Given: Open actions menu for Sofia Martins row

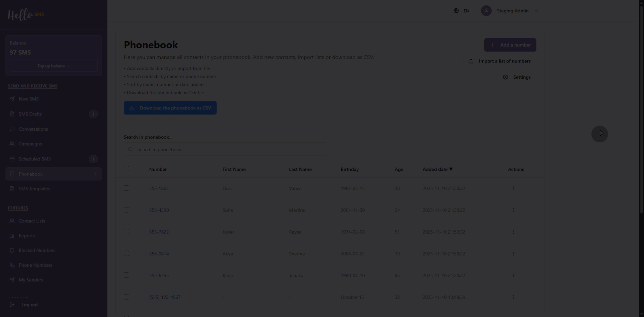Looking at the screenshot, I should [x=513, y=210].
